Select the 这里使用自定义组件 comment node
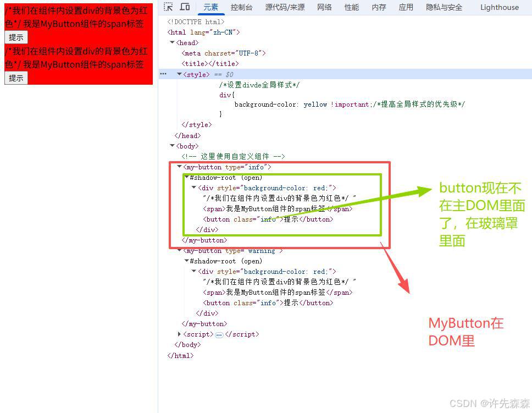532x413 pixels. click(233, 156)
